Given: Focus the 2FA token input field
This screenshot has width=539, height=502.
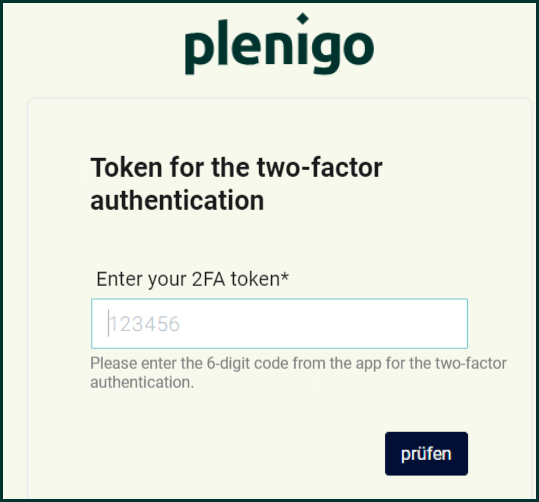Looking at the screenshot, I should point(279,324).
